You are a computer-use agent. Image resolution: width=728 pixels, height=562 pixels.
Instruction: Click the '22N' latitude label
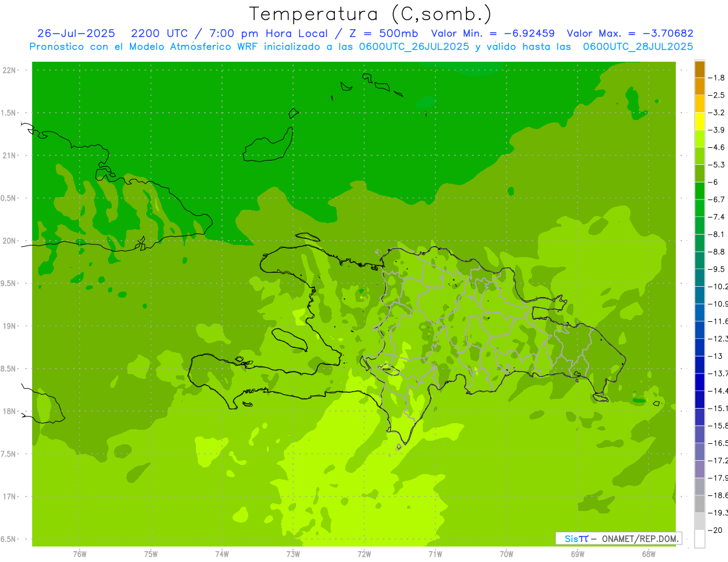pos(10,70)
